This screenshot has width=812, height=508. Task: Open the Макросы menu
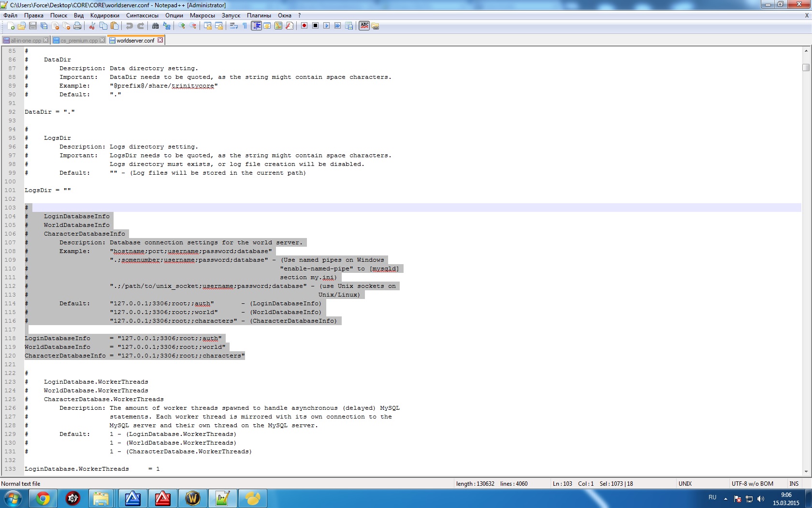202,15
